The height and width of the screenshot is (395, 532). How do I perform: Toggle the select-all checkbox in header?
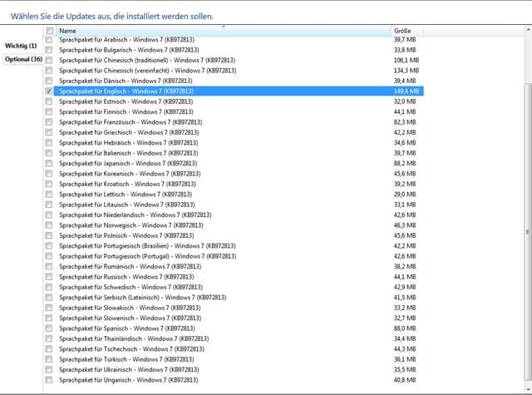point(50,30)
